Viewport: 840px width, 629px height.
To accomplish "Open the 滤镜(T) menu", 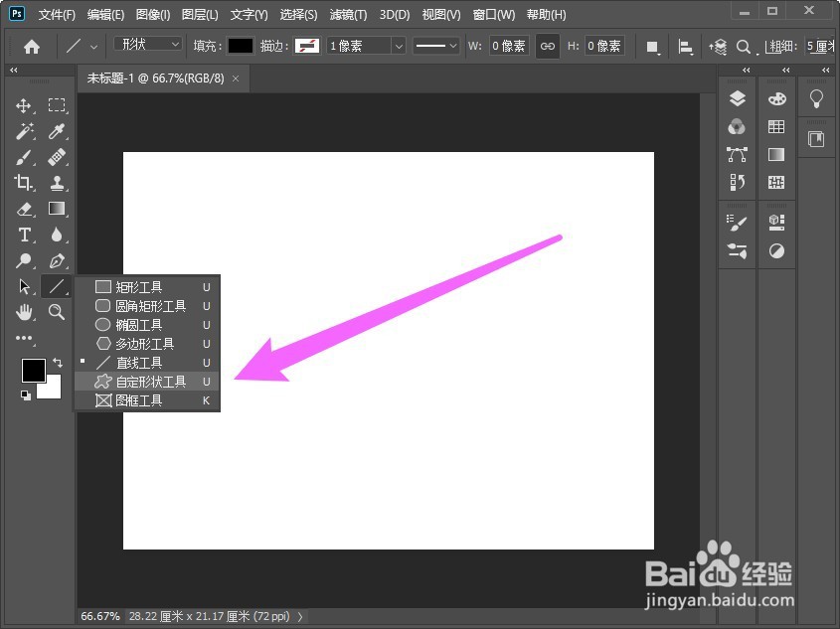I will click(348, 15).
